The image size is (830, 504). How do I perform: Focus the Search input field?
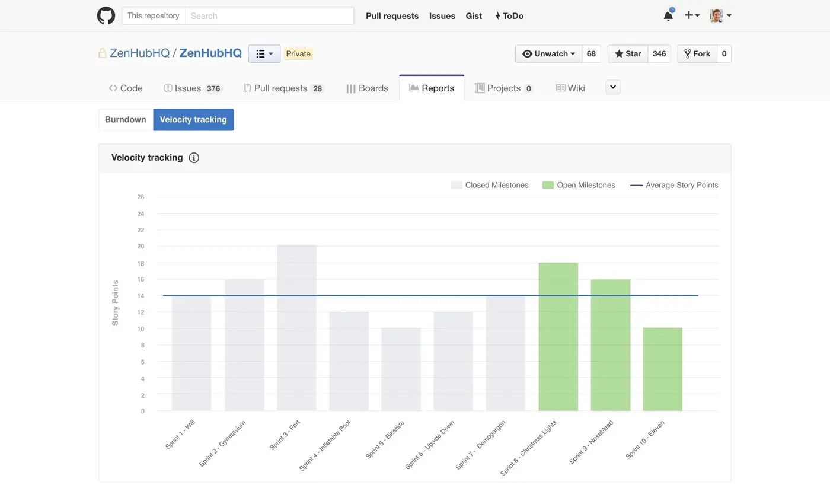click(270, 15)
